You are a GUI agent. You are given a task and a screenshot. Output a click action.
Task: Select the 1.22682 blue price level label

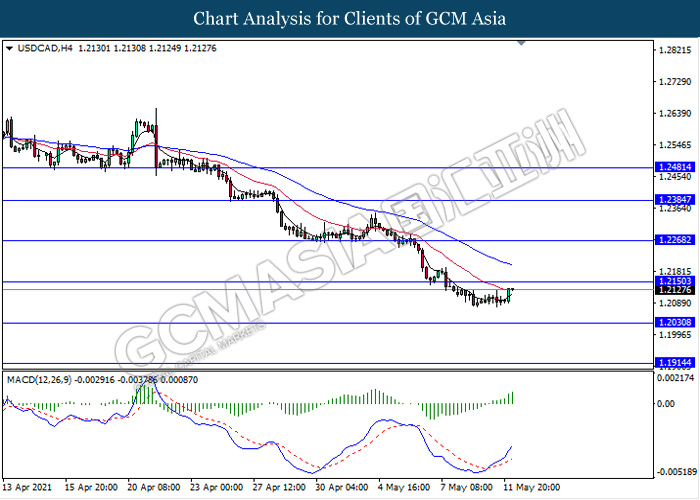coord(675,240)
